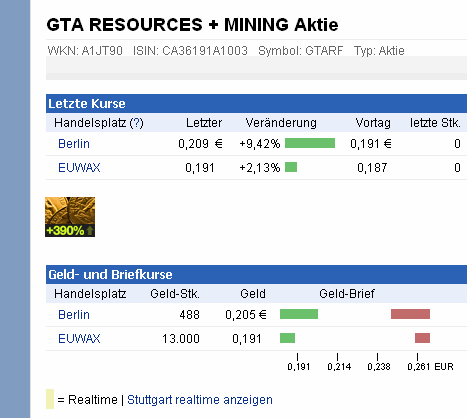Screen dimensions: 467x418
Task: Click Berlin Geld value 0,205 €
Action: pos(246,315)
